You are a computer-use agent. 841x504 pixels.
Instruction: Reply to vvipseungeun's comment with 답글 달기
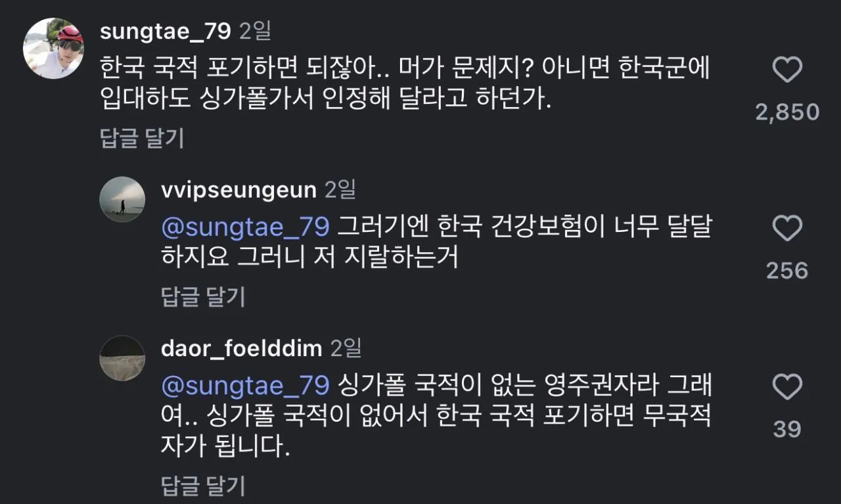[203, 297]
